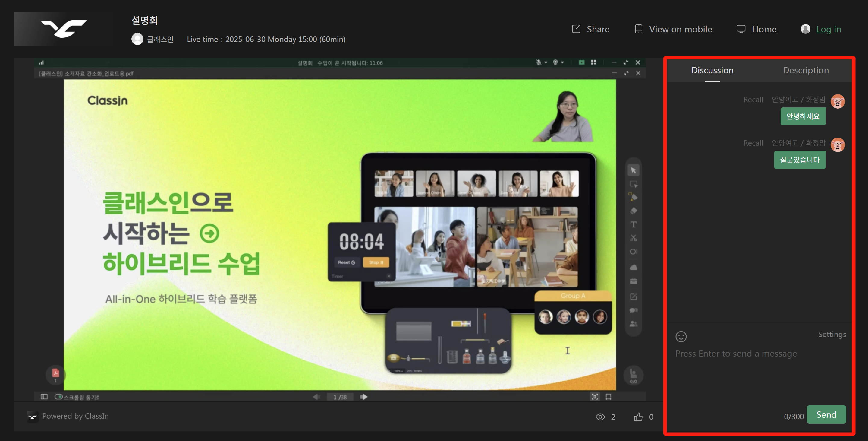
Task: Click the green recording playback icon
Action: click(x=582, y=62)
